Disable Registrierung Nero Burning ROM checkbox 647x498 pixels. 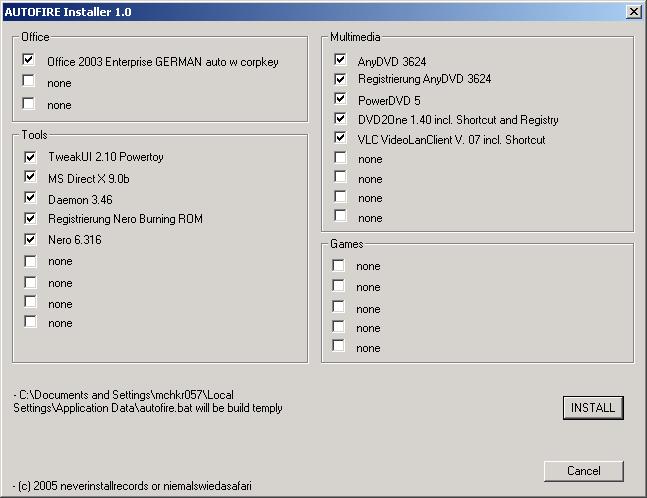click(x=30, y=218)
